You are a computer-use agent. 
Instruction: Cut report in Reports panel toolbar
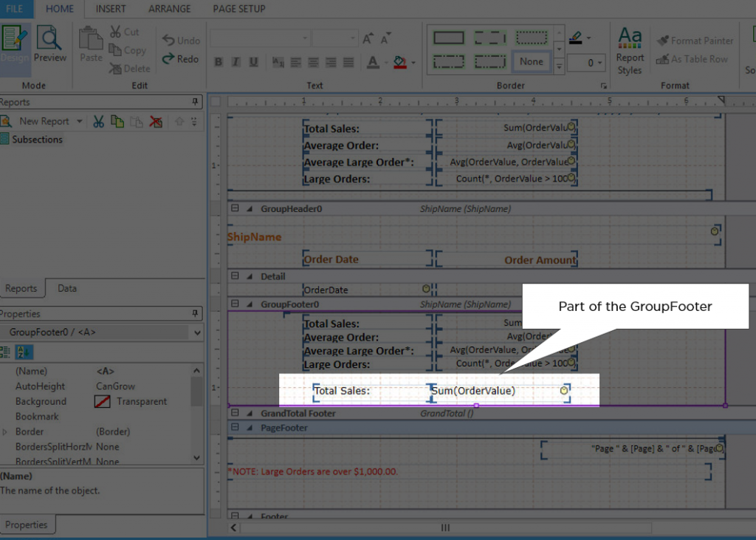[x=98, y=122]
